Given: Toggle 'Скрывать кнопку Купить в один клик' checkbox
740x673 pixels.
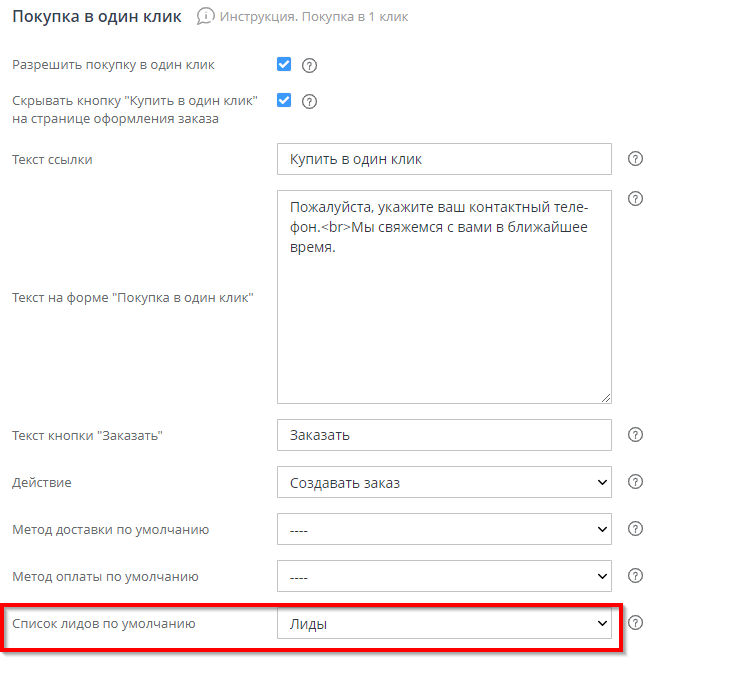Looking at the screenshot, I should coord(284,100).
